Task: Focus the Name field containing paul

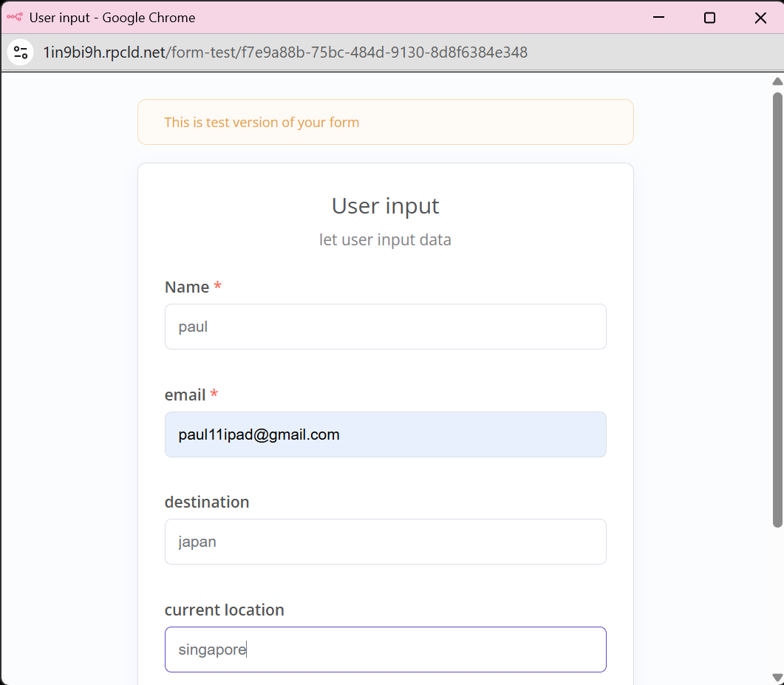Action: coord(386,327)
